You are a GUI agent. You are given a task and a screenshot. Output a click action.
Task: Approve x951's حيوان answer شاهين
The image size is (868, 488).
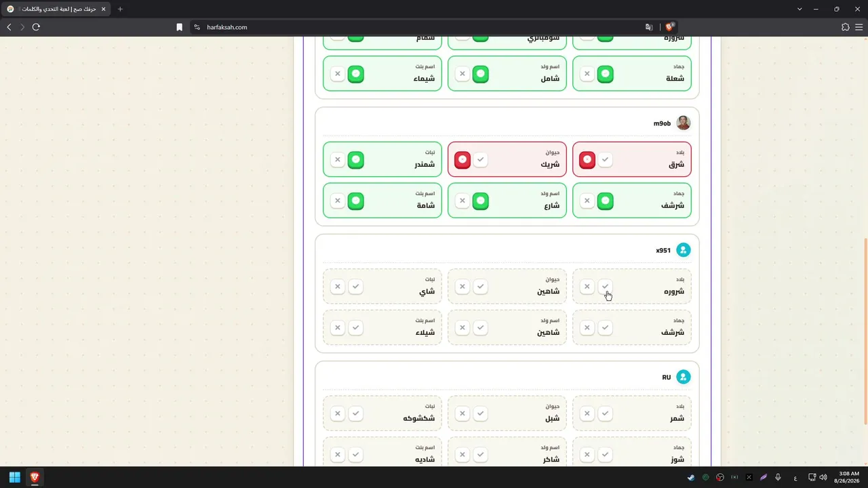(x=481, y=287)
